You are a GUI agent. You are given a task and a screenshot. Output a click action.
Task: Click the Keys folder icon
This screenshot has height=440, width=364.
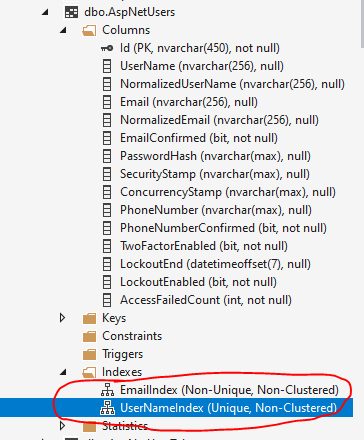89,318
